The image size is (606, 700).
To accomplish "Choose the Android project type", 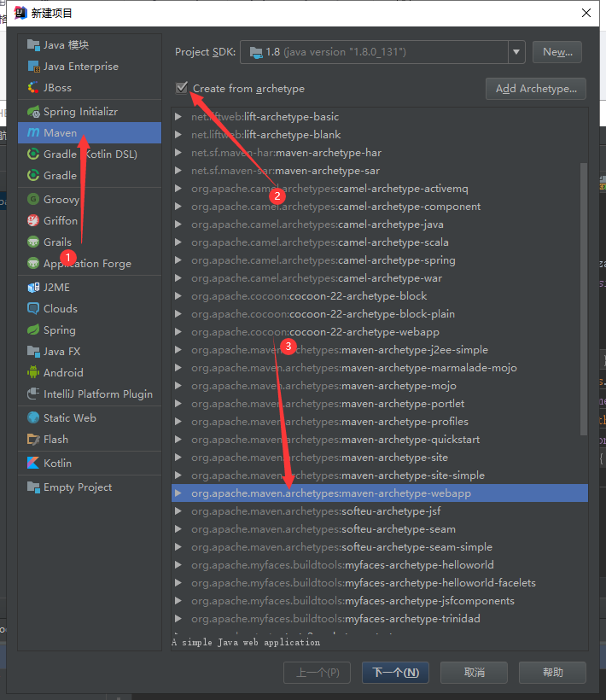I will click(90, 372).
